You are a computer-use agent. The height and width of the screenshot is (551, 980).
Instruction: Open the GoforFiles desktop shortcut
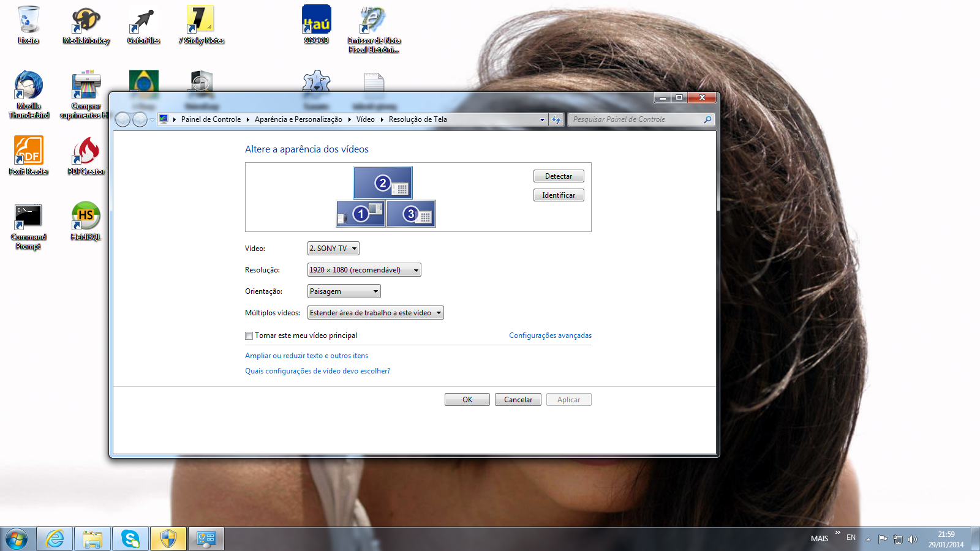[x=144, y=24]
